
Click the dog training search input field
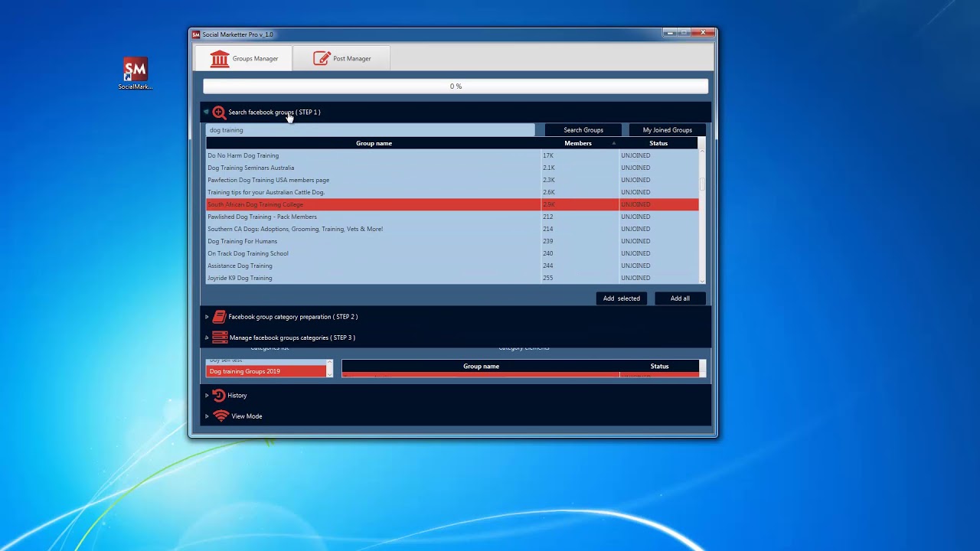(371, 130)
